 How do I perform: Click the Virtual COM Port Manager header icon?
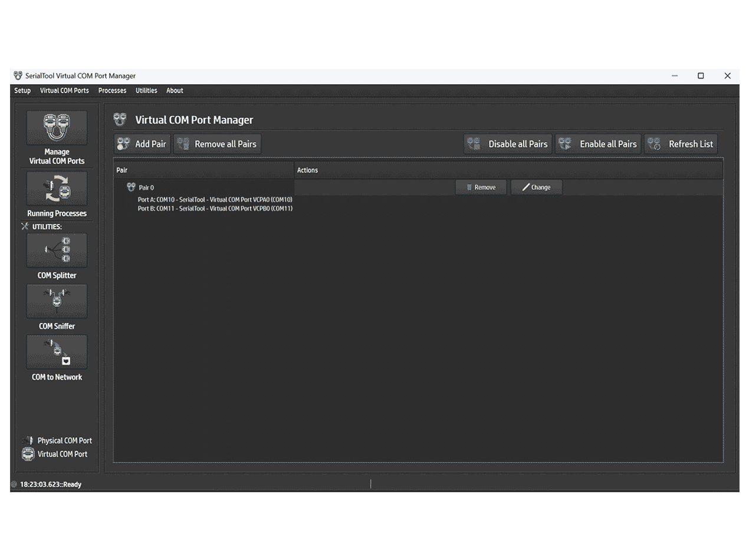coord(120,120)
